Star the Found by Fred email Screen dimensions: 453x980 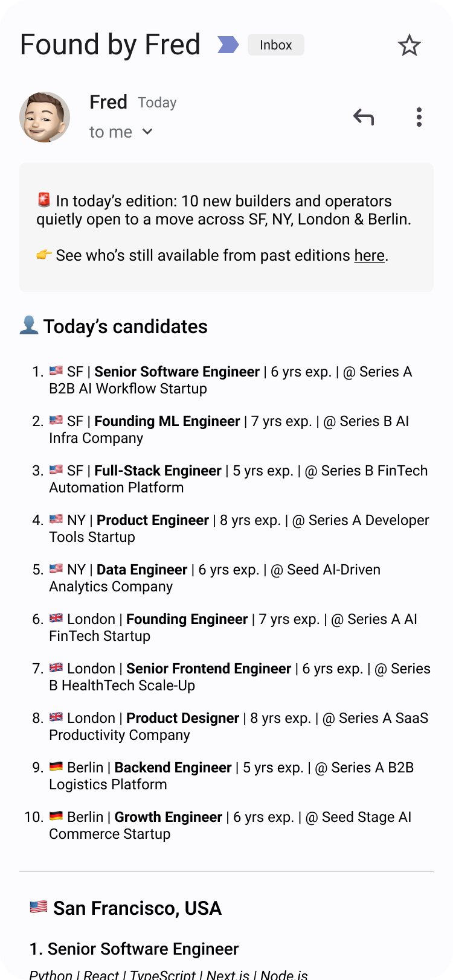(x=409, y=45)
